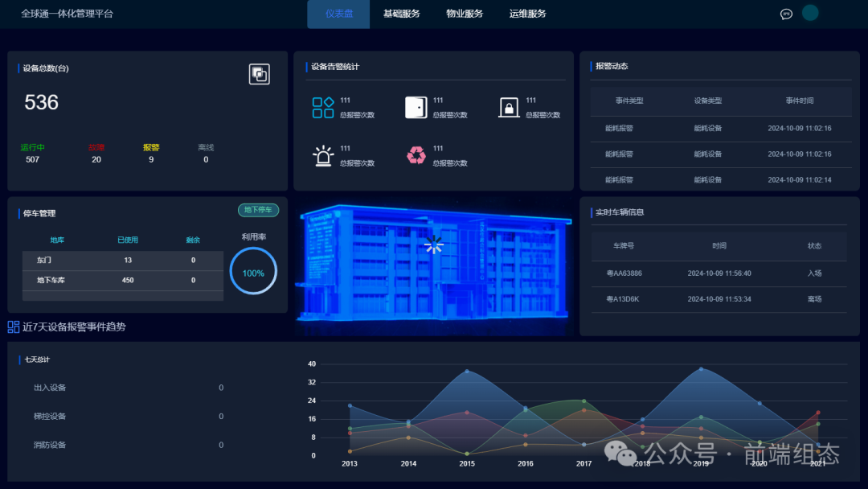868x489 pixels.
Task: Click the 报警动态 panel title
Action: [612, 67]
